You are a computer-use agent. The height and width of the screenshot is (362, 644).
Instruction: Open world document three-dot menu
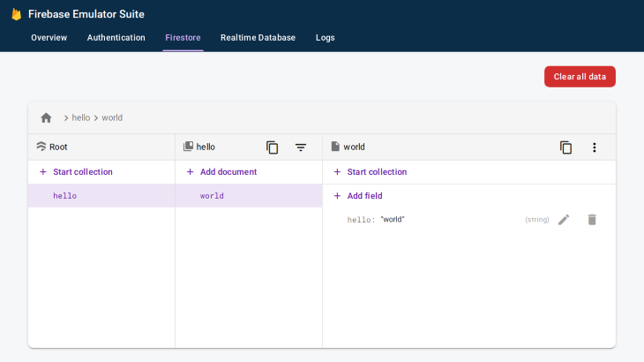tap(595, 147)
